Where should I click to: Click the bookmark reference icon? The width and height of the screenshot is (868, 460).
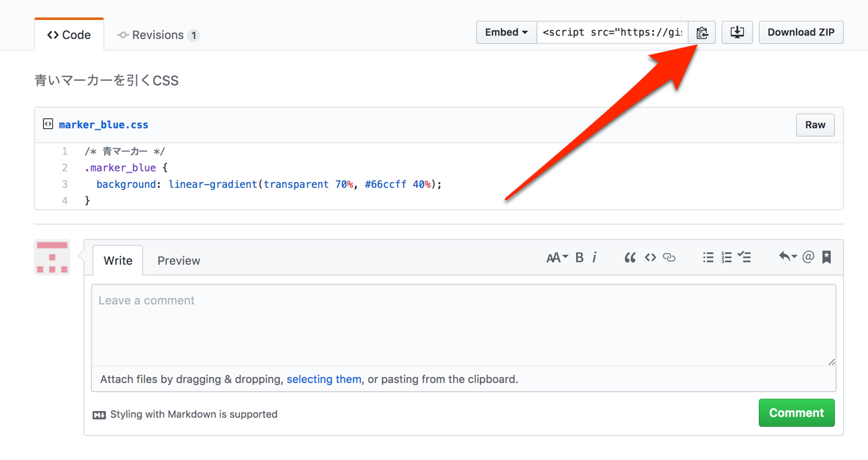point(826,257)
